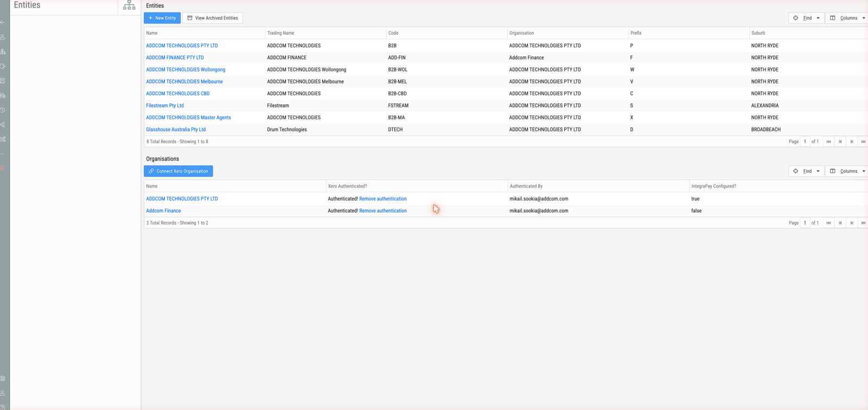
Task: Click View Archived Entities button
Action: 213,18
